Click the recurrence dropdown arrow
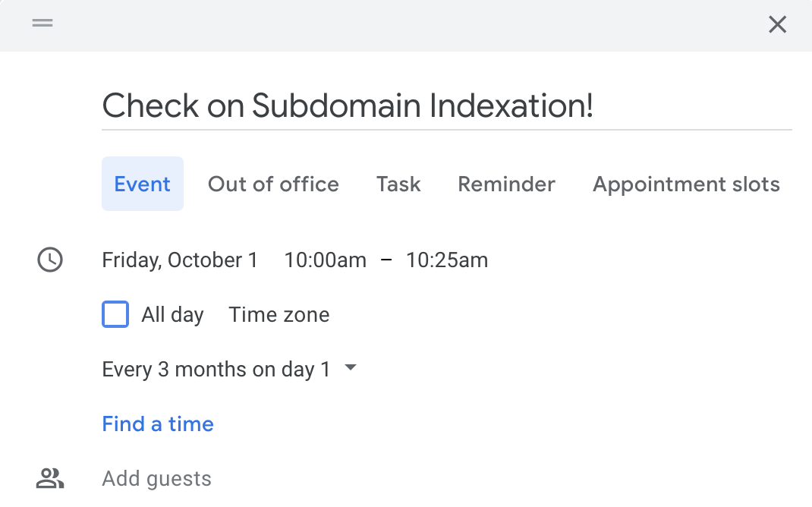Viewport: 812px width, 507px height. (350, 368)
